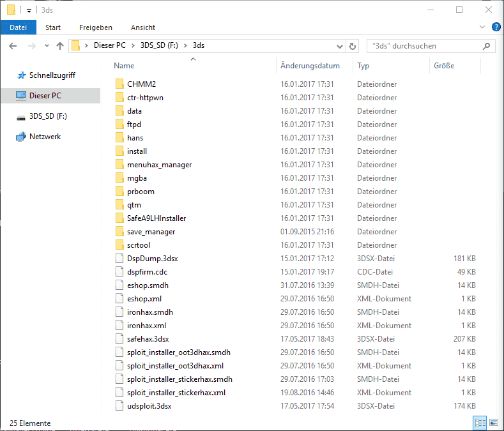Open quick access toolbar customize arrow
Screen dimensions: 504x431
[29, 11]
